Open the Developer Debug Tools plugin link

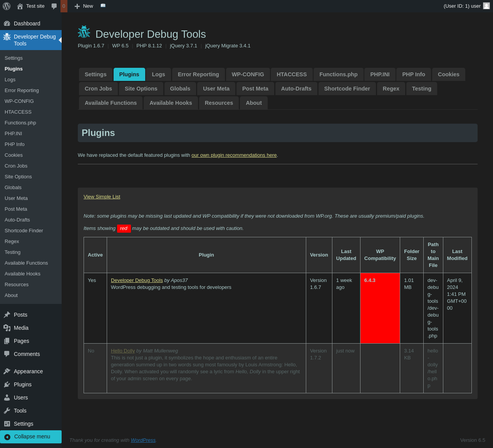(x=137, y=280)
